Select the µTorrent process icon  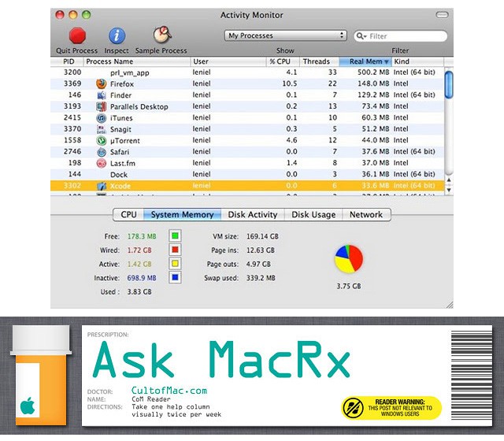click(102, 140)
